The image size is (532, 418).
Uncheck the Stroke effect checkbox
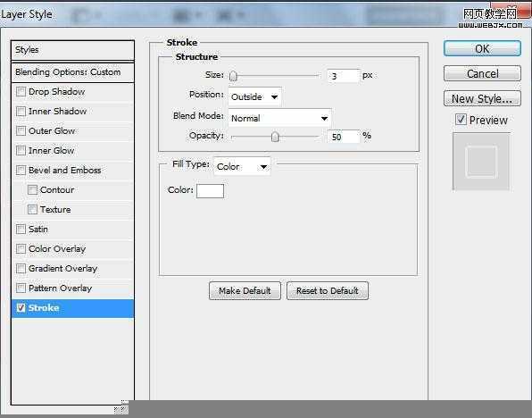(21, 308)
